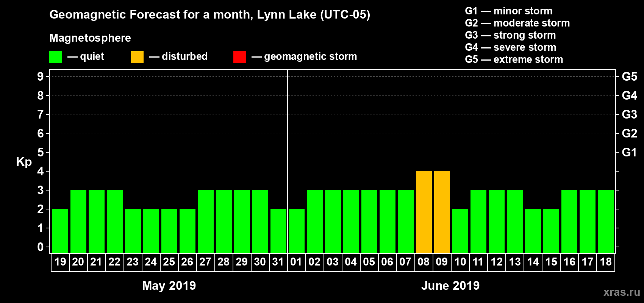Viewport: 644px width, 303px height.
Task: Click the 'June 2019' month label
Action: point(450,286)
